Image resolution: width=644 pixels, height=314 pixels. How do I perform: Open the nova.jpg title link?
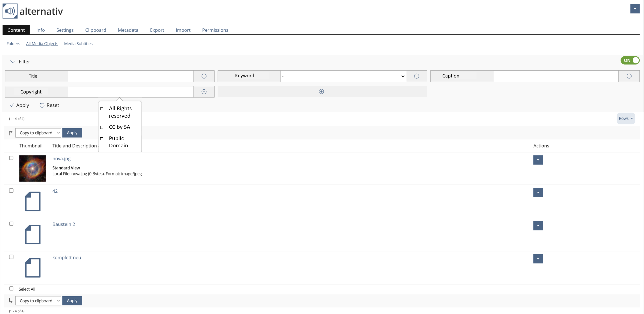point(62,159)
